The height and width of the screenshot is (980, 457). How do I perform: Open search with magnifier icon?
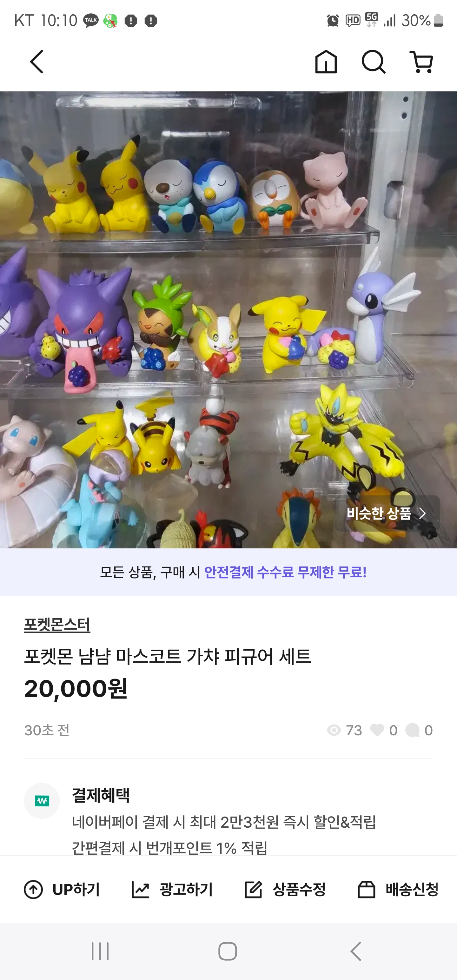[x=373, y=62]
